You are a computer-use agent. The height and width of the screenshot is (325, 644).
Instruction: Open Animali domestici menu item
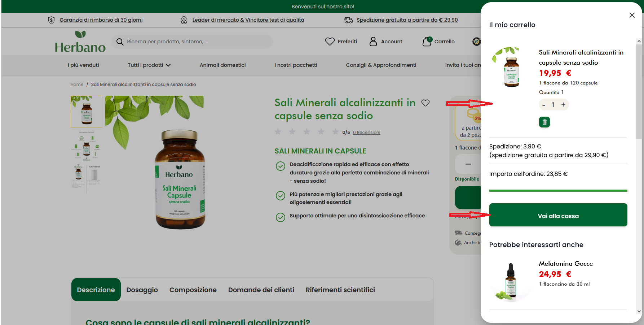222,65
